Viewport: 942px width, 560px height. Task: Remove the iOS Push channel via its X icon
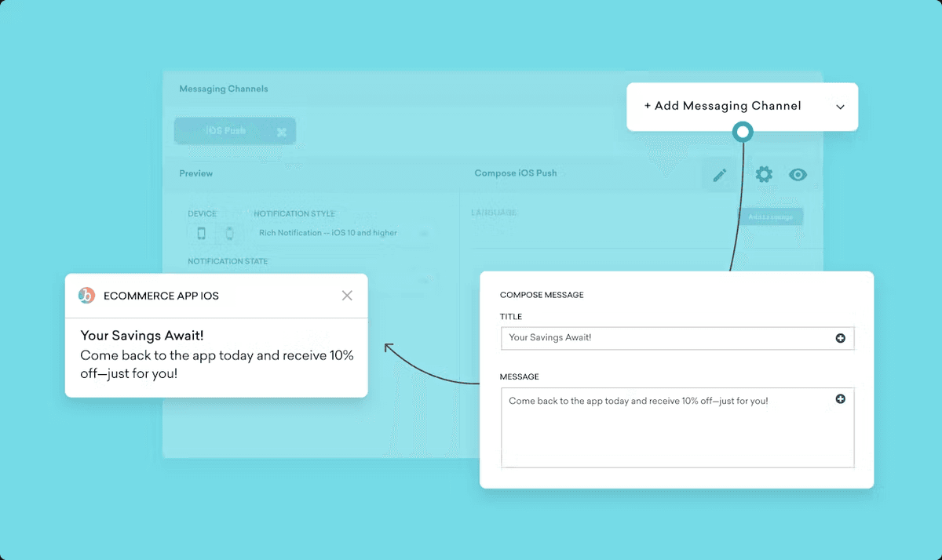(x=282, y=131)
